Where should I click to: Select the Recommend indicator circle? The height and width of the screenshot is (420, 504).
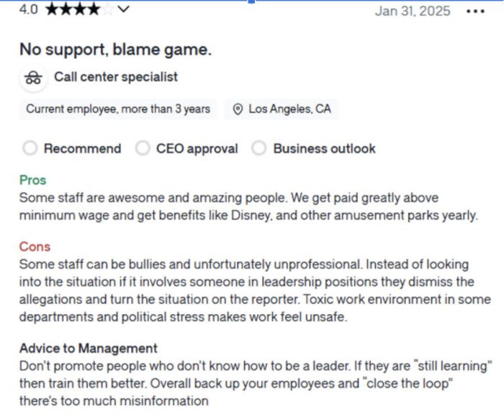(30, 148)
